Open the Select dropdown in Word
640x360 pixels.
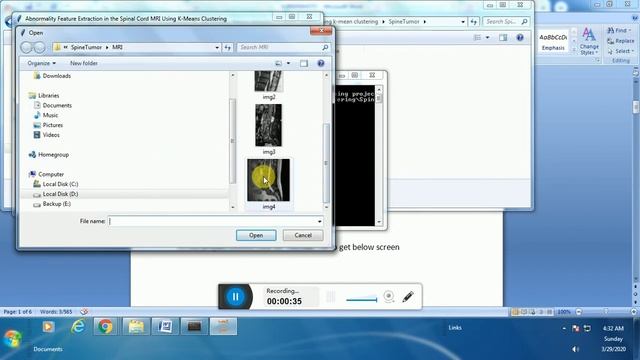point(620,51)
